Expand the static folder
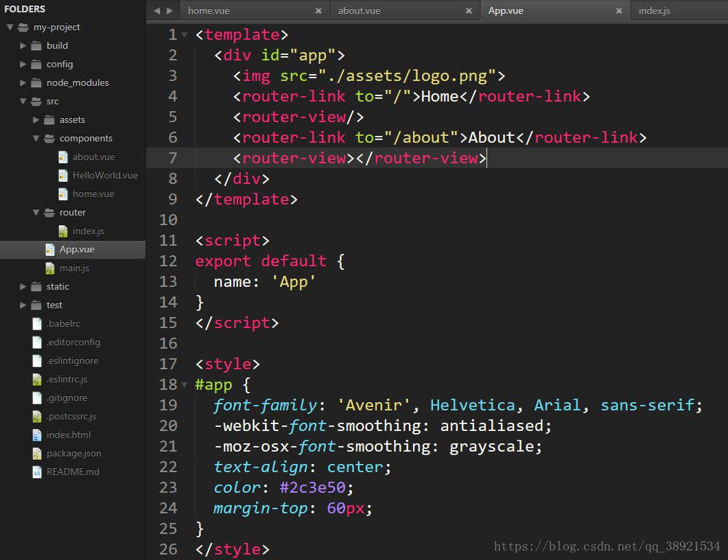The image size is (728, 560). (23, 287)
